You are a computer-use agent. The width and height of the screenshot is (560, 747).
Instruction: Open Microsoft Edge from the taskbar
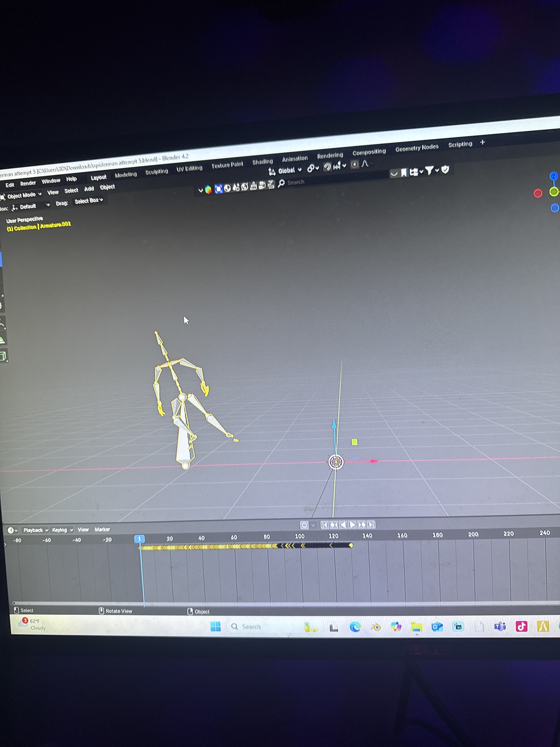(355, 627)
